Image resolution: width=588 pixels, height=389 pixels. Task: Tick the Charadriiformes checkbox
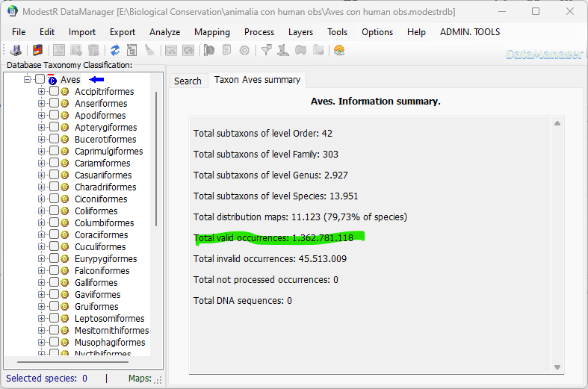[x=54, y=187]
